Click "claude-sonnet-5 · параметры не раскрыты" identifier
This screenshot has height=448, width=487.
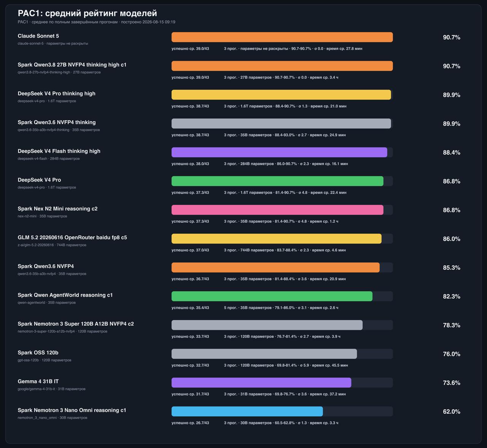[x=53, y=43]
